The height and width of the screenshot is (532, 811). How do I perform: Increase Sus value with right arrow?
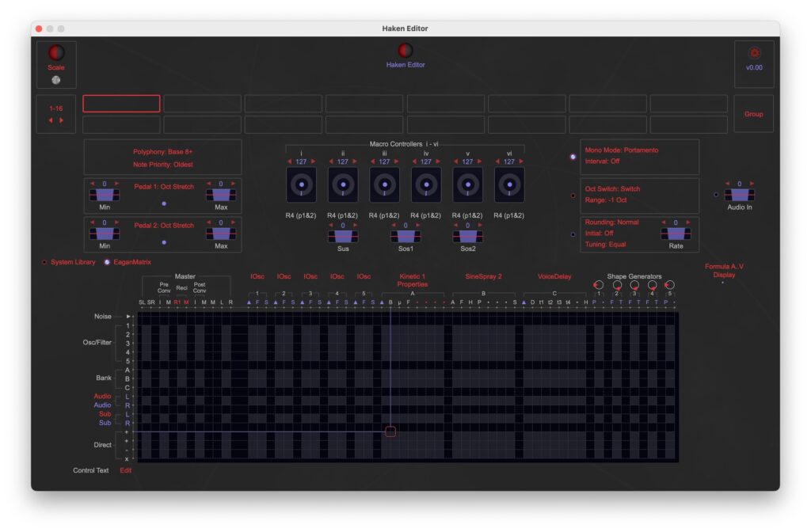355,226
